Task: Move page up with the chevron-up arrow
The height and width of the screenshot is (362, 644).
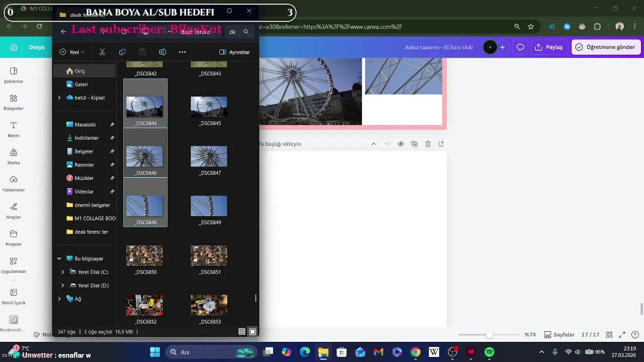Action: coord(373,144)
